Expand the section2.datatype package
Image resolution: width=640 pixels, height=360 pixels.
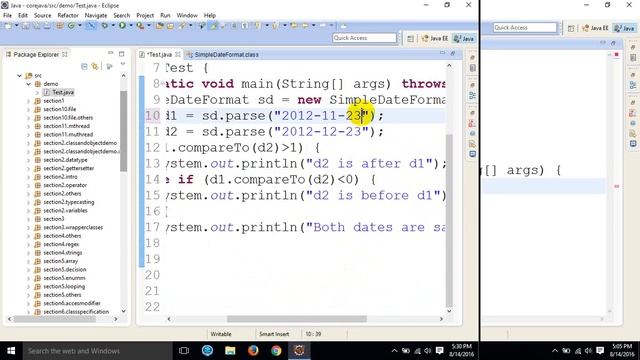28,160
